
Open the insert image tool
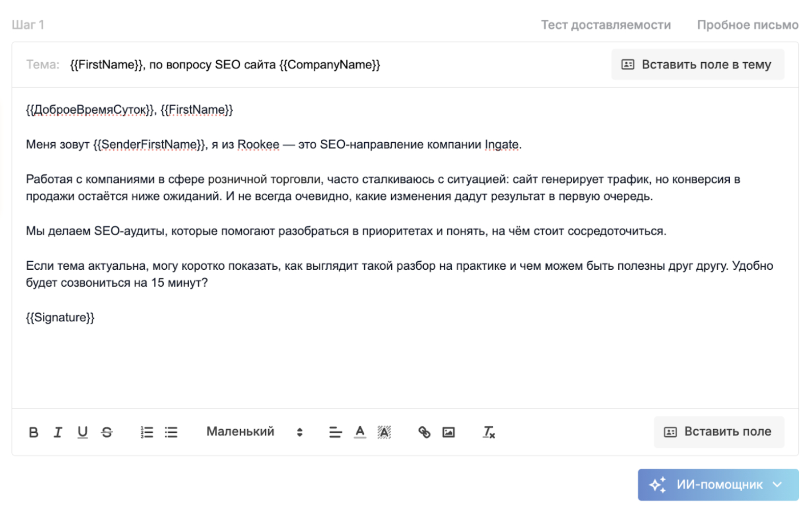pos(448,432)
